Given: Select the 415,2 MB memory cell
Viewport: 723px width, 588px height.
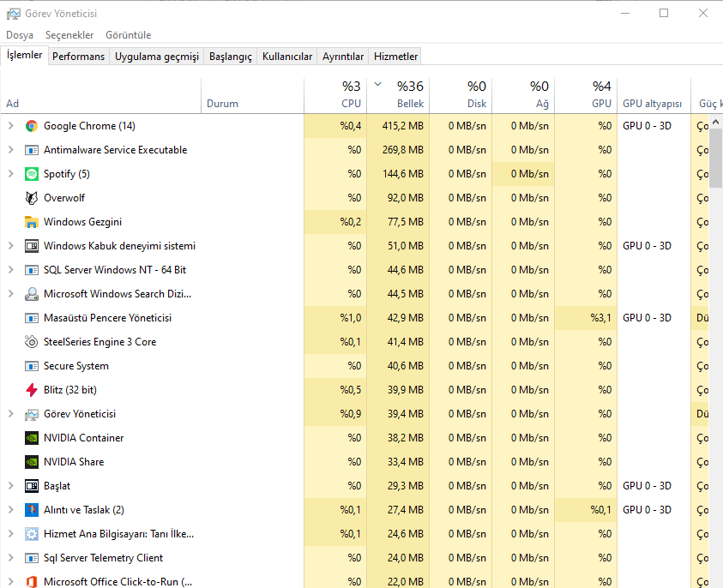Looking at the screenshot, I should (x=399, y=126).
